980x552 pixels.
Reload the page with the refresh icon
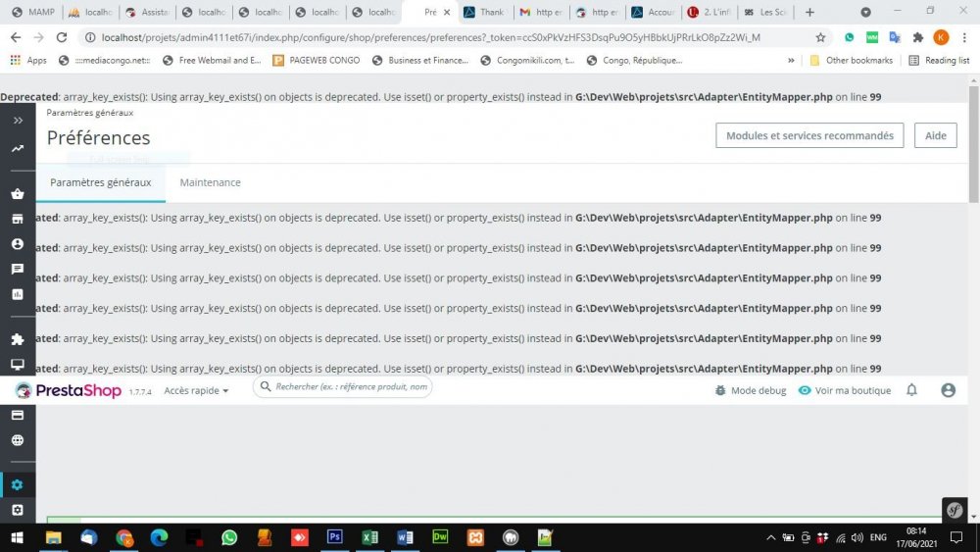(x=61, y=37)
